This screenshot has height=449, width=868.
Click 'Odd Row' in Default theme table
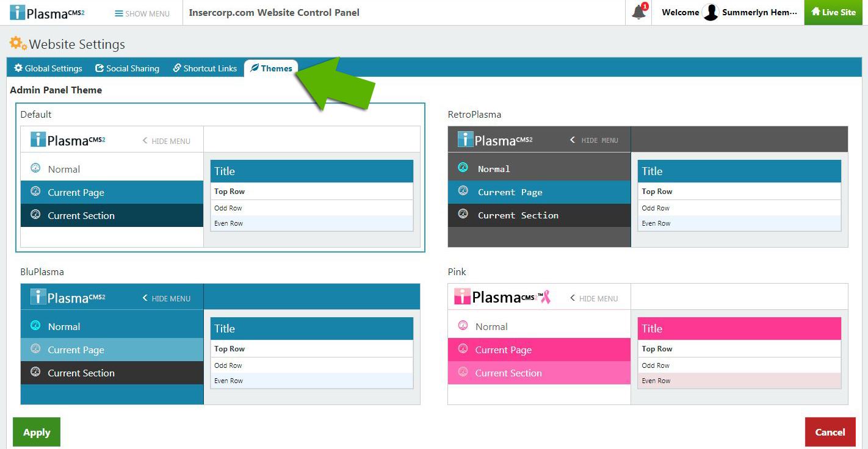pyautogui.click(x=228, y=208)
